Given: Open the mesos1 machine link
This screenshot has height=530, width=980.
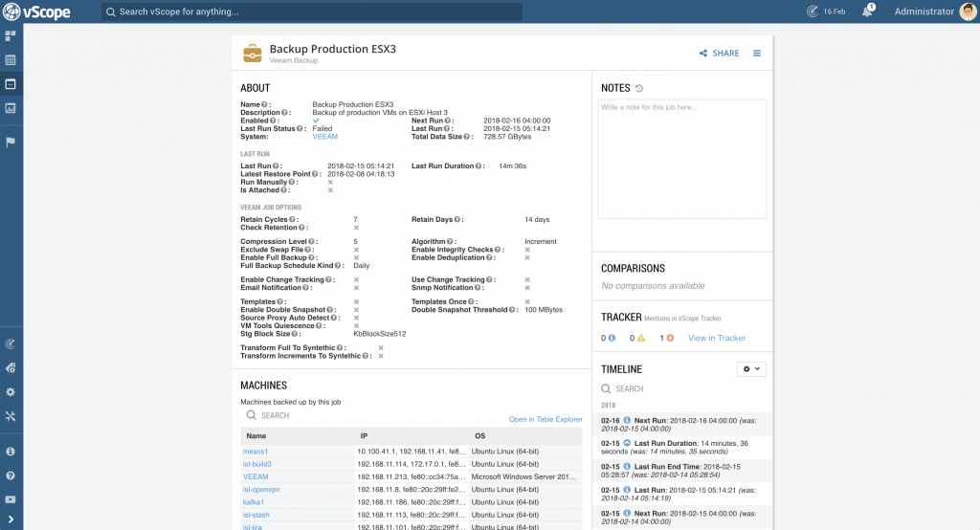Looking at the screenshot, I should [x=255, y=452].
